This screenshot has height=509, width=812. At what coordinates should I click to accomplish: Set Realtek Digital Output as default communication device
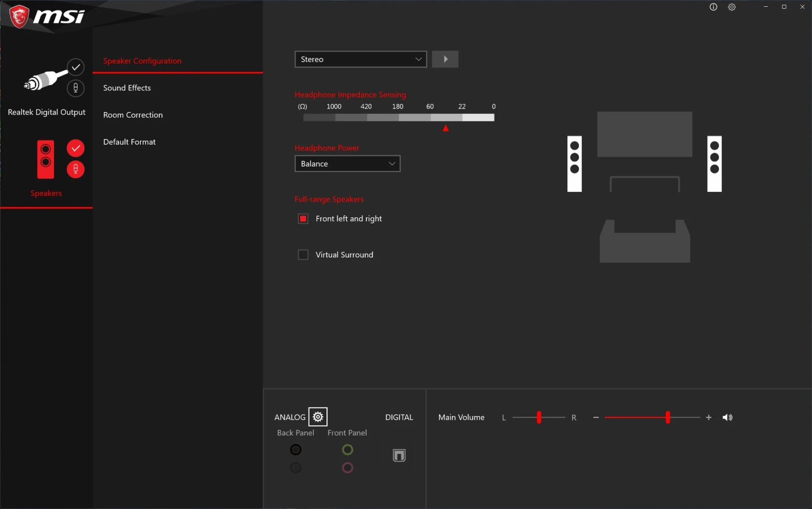click(x=76, y=88)
